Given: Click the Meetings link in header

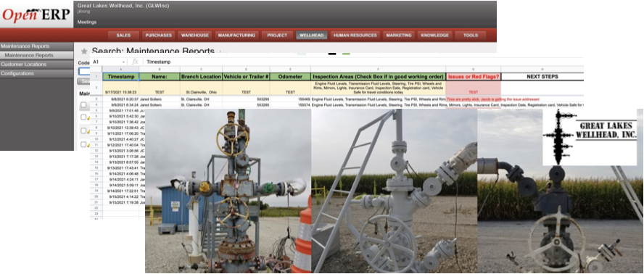Looking at the screenshot, I should pos(87,22).
